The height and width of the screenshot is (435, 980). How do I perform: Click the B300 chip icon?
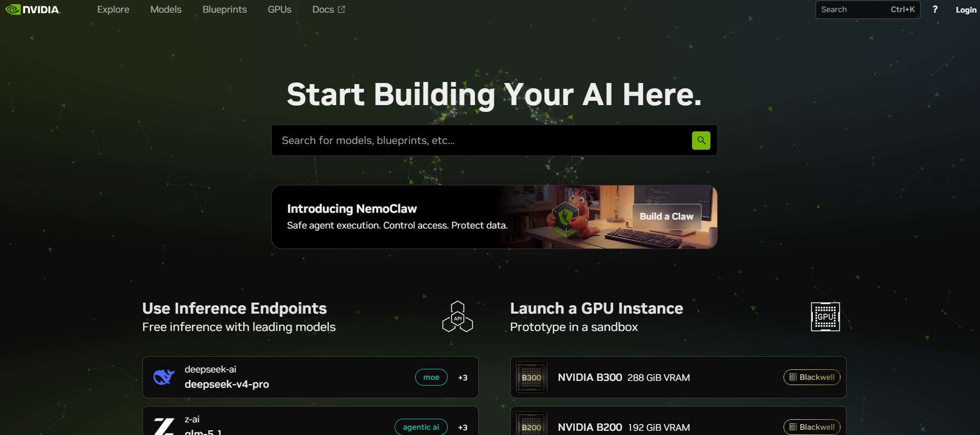click(531, 377)
